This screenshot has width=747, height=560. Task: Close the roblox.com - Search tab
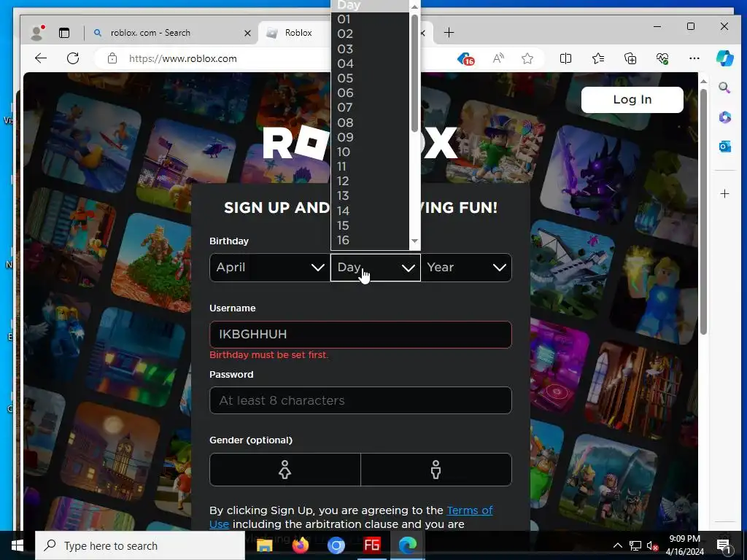point(247,33)
